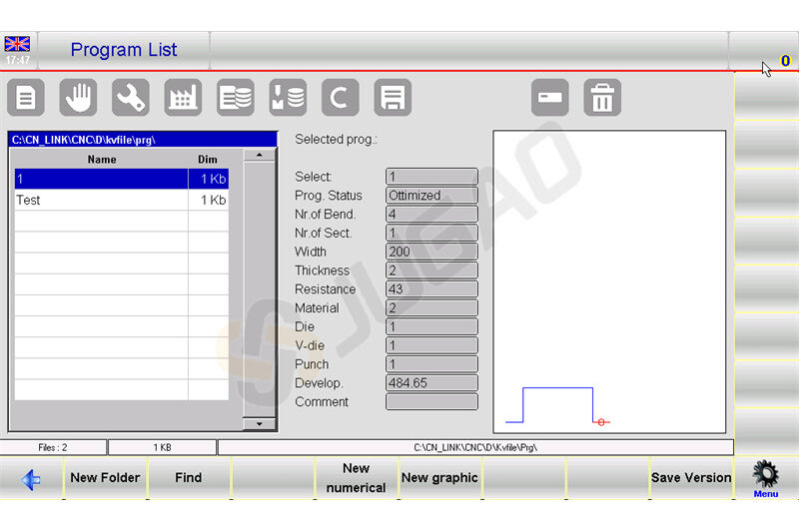Viewport: 799px width, 532px height.
Task: Select program "1" in the list
Action: [100, 178]
